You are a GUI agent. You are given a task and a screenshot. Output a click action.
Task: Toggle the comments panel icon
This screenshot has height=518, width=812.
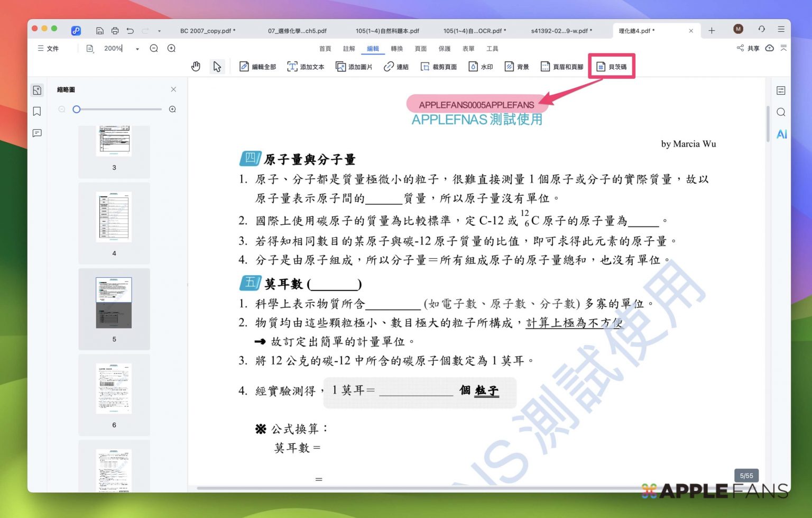[37, 133]
